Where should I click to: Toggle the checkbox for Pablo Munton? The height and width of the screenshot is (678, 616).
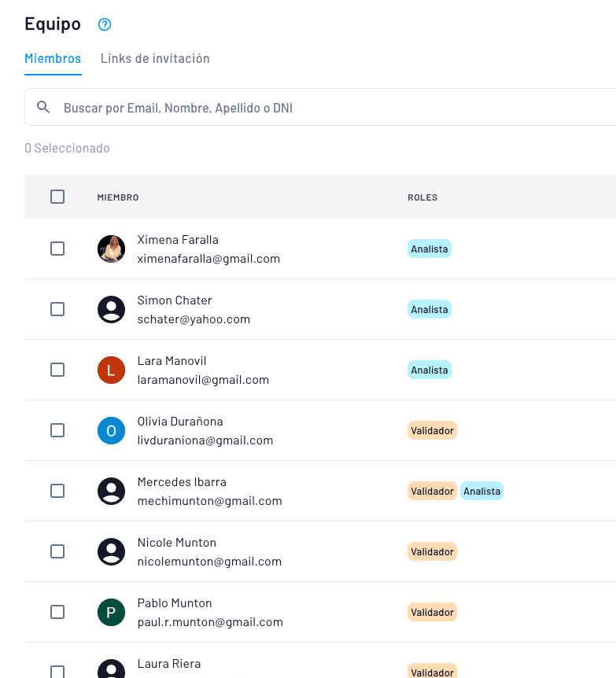click(x=57, y=612)
